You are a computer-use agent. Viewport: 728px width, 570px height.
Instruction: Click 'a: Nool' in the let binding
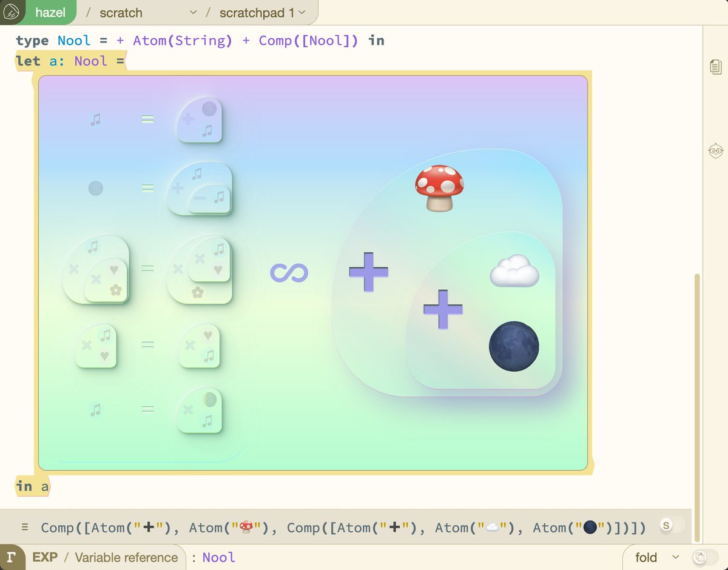78,61
